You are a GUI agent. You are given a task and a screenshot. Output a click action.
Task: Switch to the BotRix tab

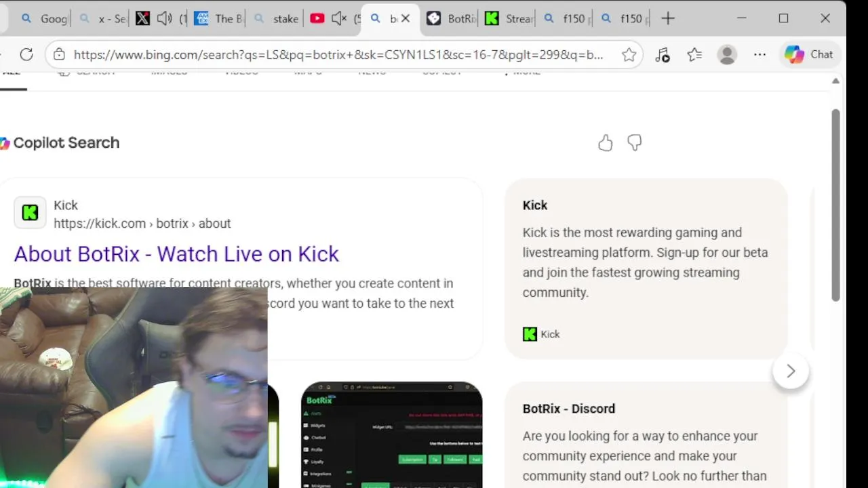click(451, 18)
